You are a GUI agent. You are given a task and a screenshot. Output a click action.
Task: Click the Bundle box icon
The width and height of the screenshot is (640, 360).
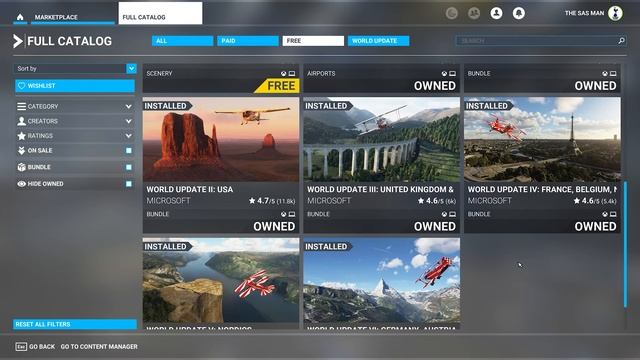click(22, 167)
